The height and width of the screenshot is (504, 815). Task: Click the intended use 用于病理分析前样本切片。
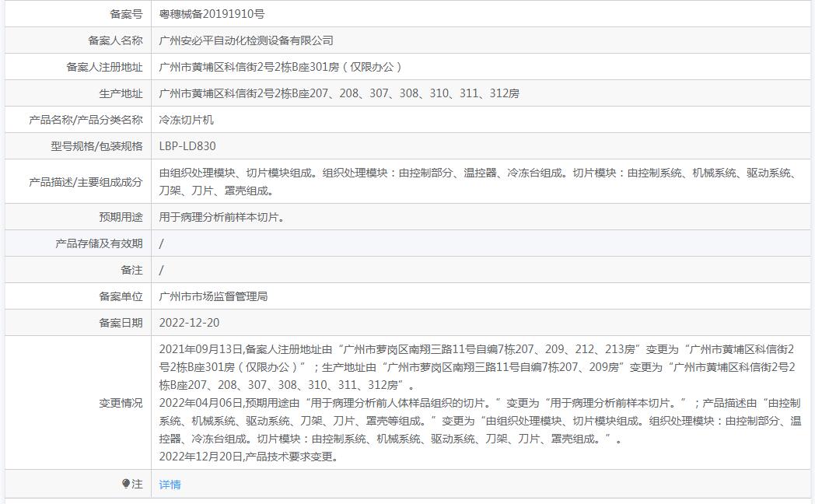point(222,217)
